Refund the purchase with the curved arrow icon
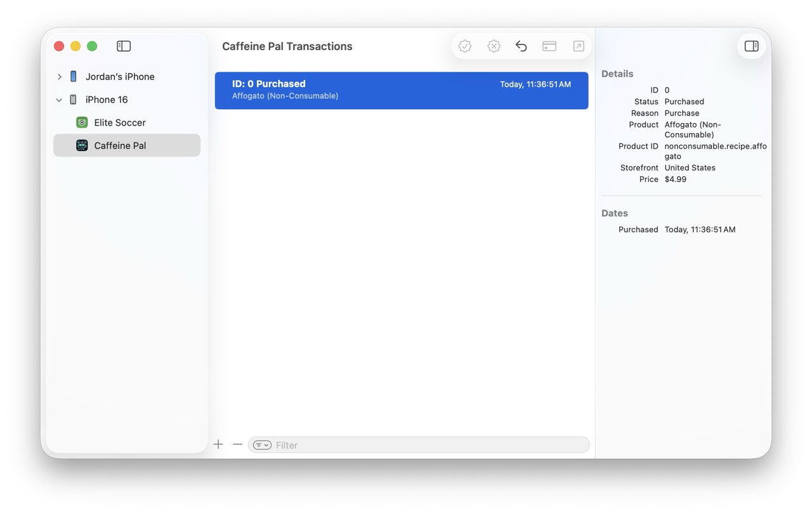The image size is (812, 512). click(521, 46)
